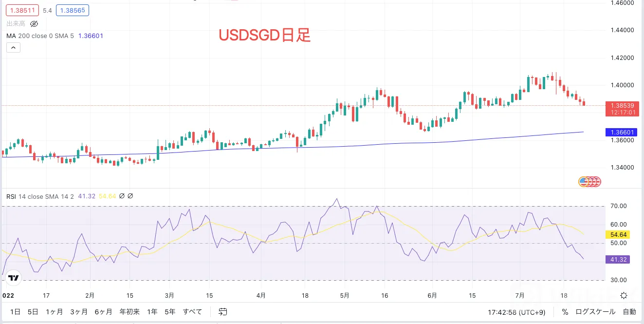Select すべて time range
644x324 pixels.
(192, 311)
